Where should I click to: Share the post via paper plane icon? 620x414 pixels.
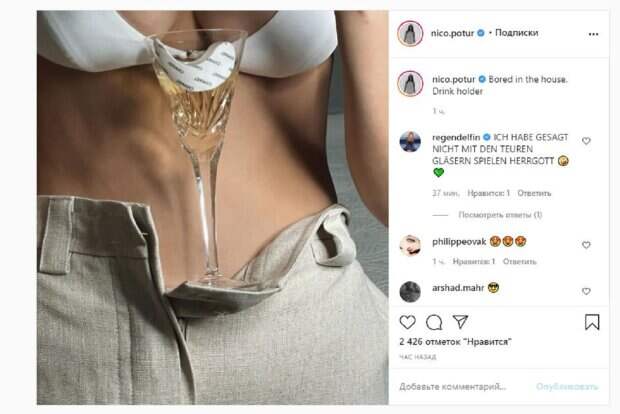pyautogui.click(x=460, y=322)
